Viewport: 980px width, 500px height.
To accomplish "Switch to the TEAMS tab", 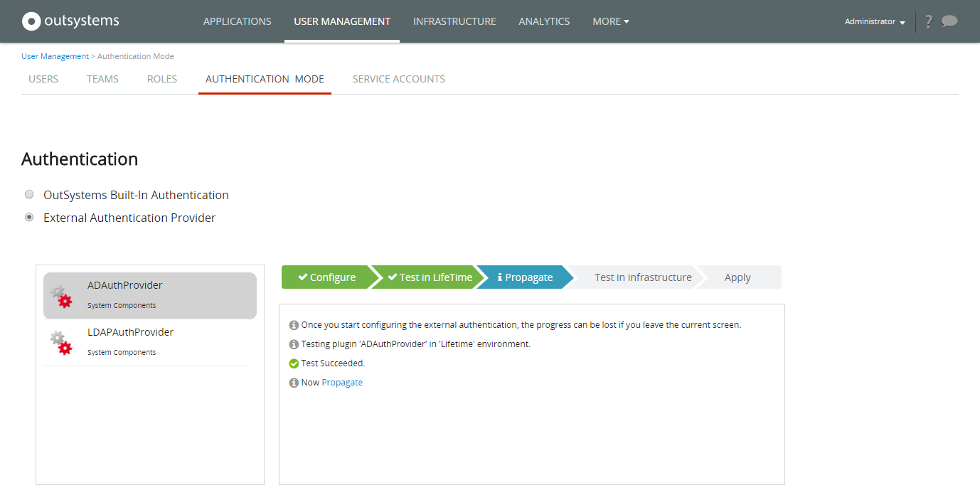I will (x=102, y=79).
